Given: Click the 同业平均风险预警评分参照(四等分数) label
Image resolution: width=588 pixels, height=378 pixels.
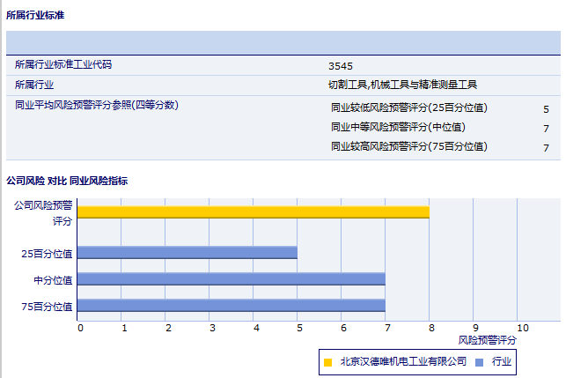Looking at the screenshot, I should pos(97,105).
